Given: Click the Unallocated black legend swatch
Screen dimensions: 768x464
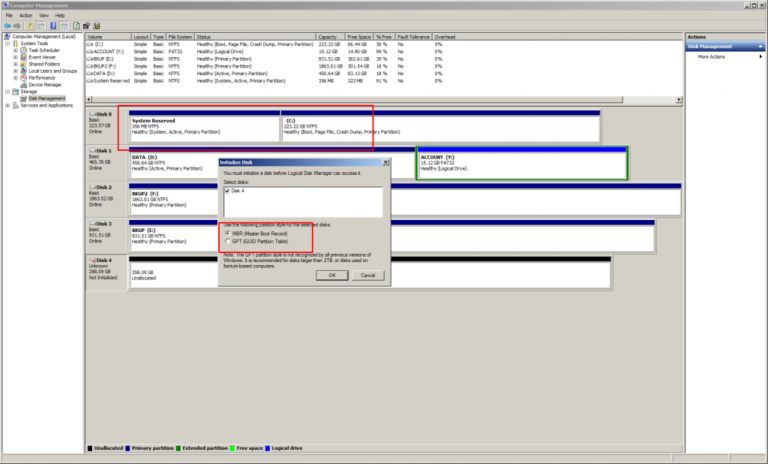Looking at the screenshot, I should click(90, 448).
